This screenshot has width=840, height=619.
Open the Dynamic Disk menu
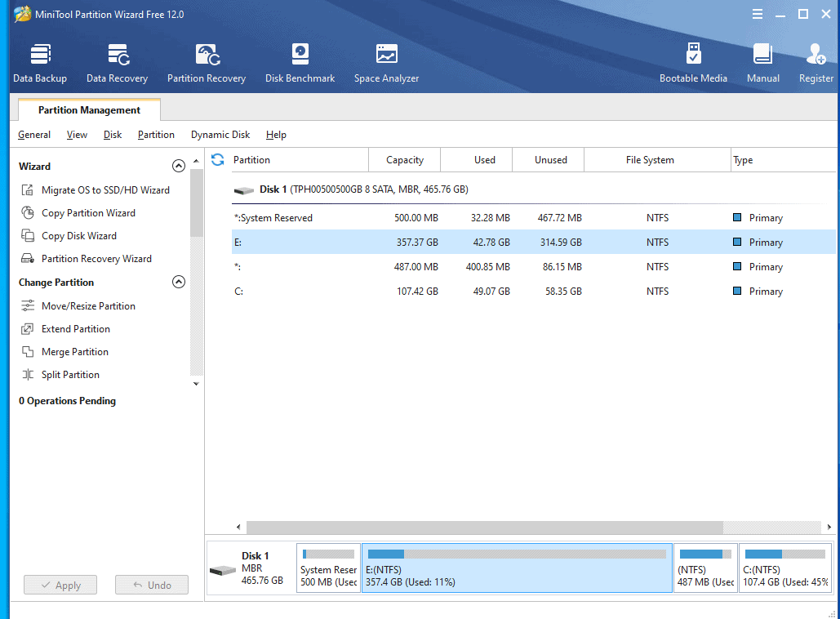click(220, 135)
